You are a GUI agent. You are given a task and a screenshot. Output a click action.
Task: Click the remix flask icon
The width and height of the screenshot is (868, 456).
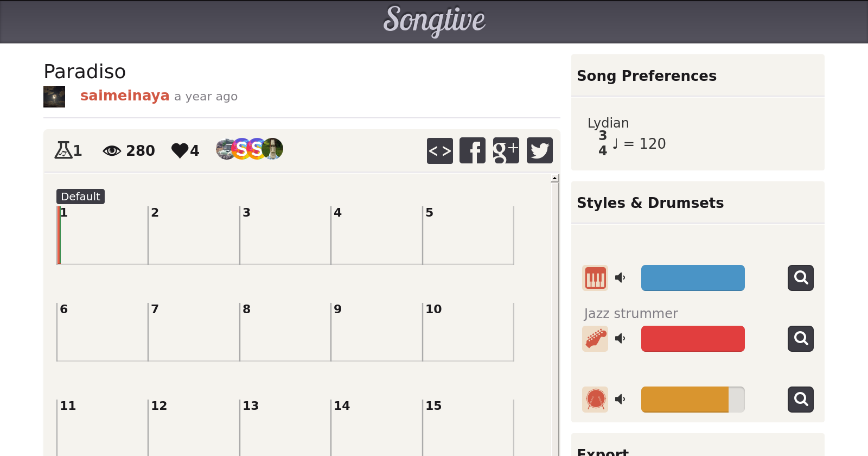coord(63,150)
